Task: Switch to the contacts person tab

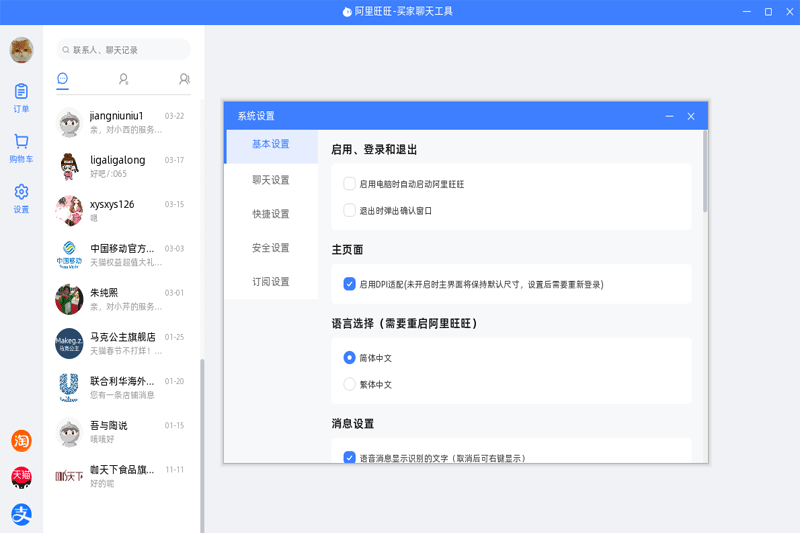Action: click(x=123, y=79)
